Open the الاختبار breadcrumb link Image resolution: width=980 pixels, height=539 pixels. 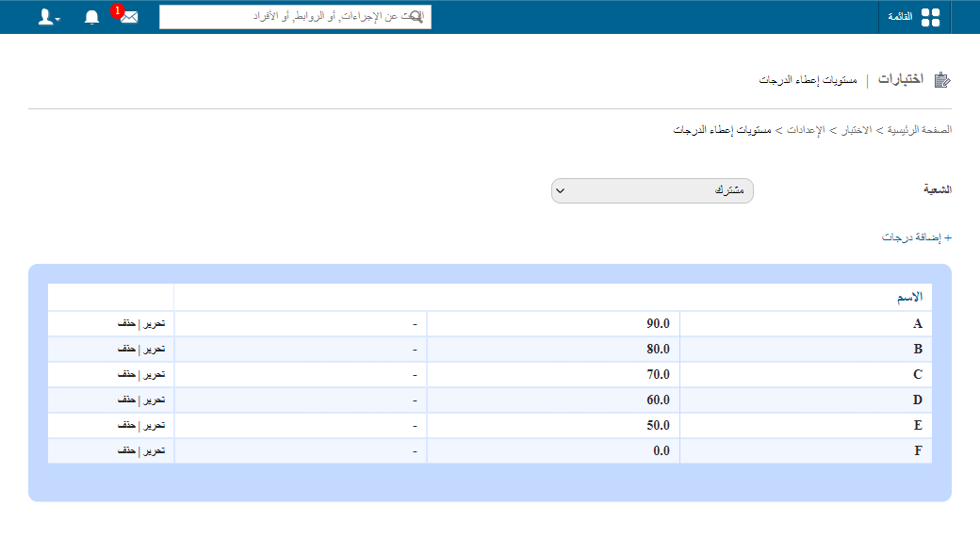tap(857, 130)
